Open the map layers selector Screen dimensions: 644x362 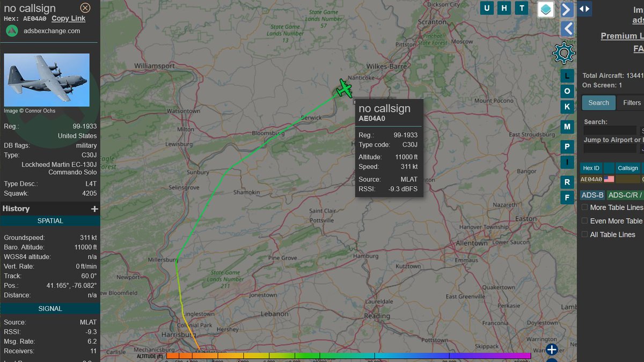click(x=546, y=9)
